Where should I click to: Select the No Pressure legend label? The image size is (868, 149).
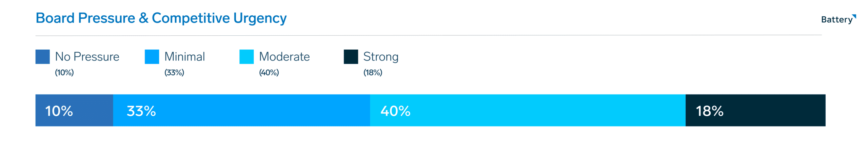click(x=87, y=57)
